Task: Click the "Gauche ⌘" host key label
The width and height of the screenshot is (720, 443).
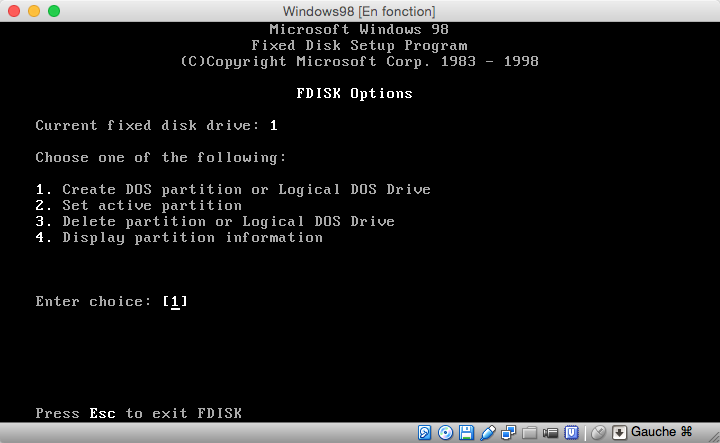Action: click(661, 432)
